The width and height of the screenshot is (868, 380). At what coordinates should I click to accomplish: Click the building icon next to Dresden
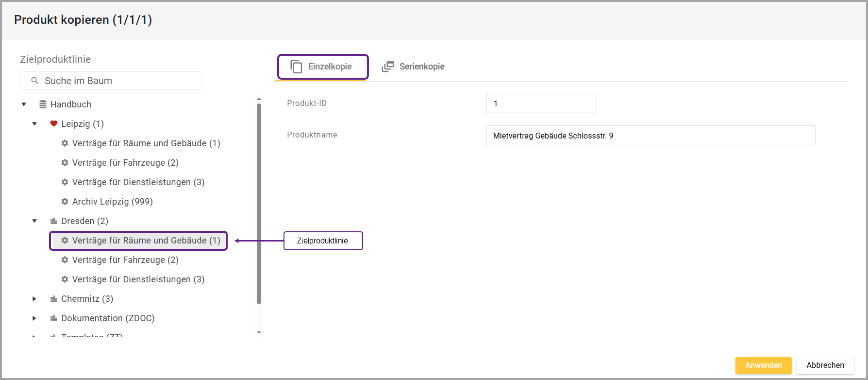coord(54,221)
